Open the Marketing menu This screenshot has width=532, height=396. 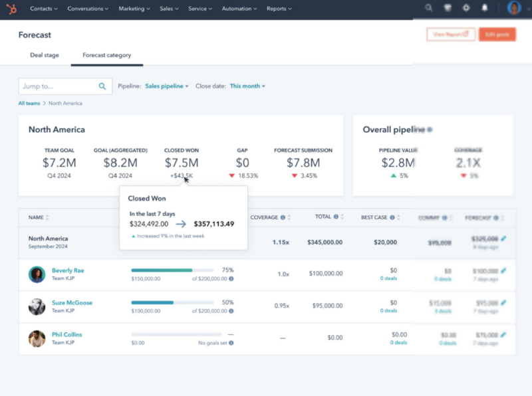click(134, 9)
